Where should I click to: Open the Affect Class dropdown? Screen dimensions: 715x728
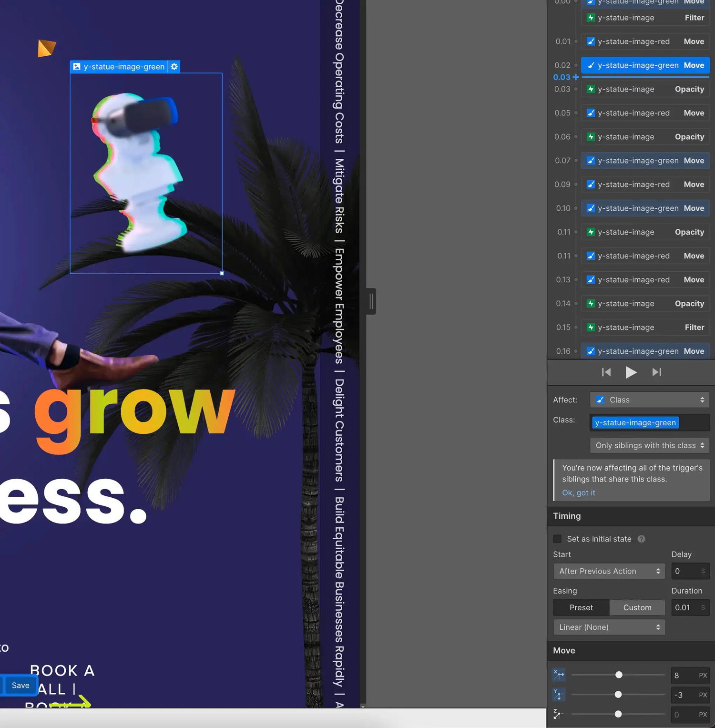tap(649, 400)
